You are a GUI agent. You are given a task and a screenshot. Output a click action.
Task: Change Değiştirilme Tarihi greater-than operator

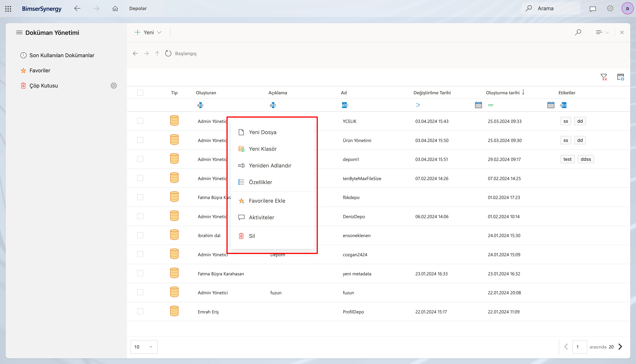tap(418, 105)
